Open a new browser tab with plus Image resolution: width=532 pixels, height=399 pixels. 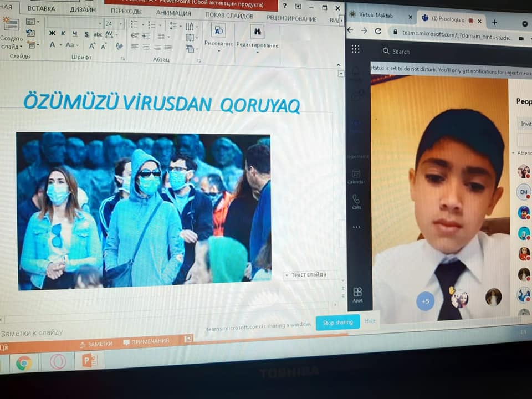click(494, 22)
